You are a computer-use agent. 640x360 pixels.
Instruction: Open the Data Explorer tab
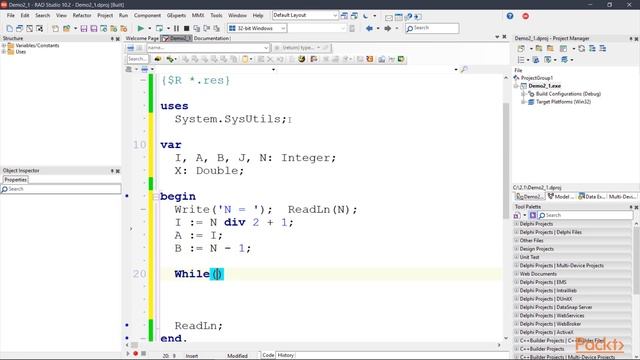point(591,197)
